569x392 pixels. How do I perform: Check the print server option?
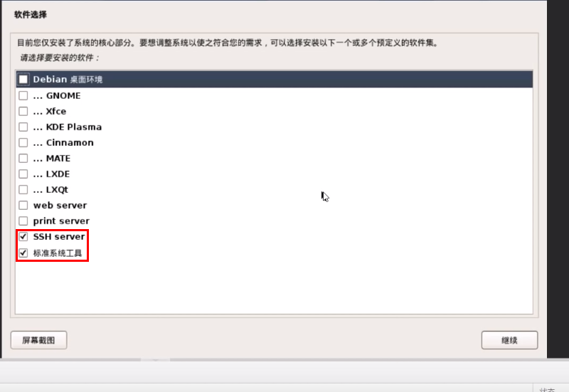23,221
